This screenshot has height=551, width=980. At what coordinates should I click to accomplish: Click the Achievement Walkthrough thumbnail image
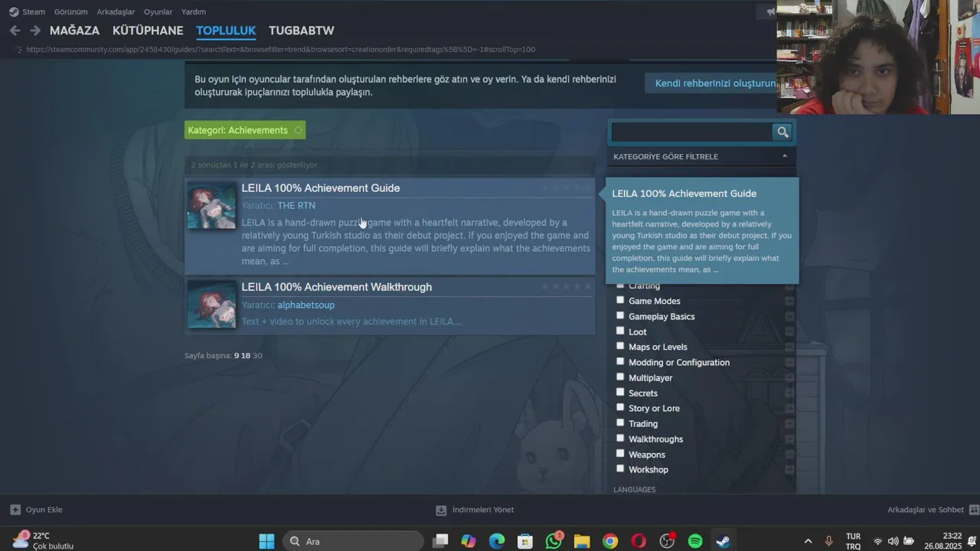coord(211,304)
